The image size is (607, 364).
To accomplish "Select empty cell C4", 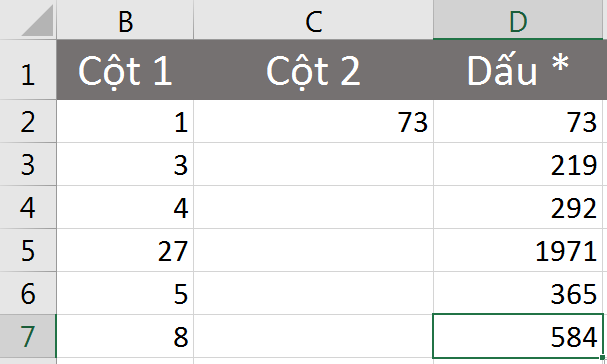I will pyautogui.click(x=313, y=208).
